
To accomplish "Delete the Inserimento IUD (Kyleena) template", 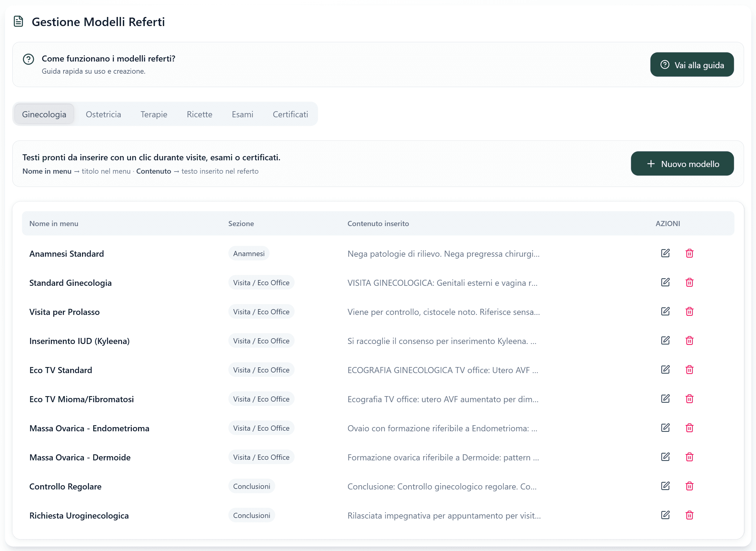I will tap(690, 341).
